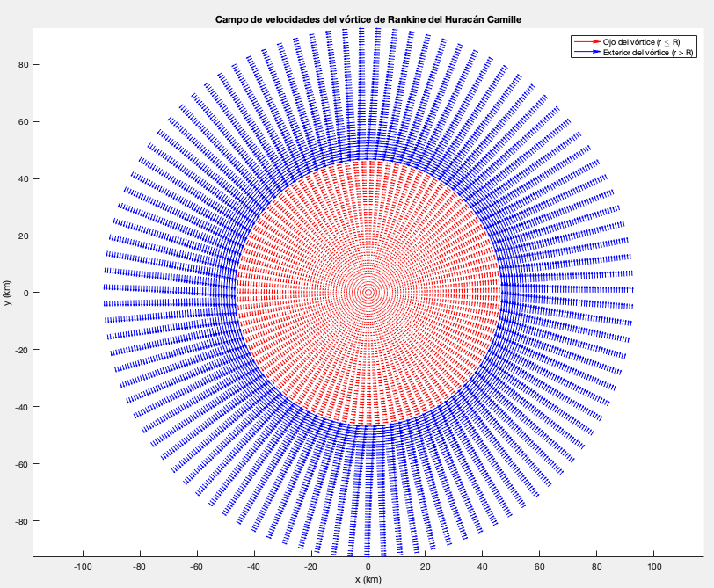Click the 60 tick label on x-axis
The height and width of the screenshot is (588, 714).
pyautogui.click(x=539, y=567)
